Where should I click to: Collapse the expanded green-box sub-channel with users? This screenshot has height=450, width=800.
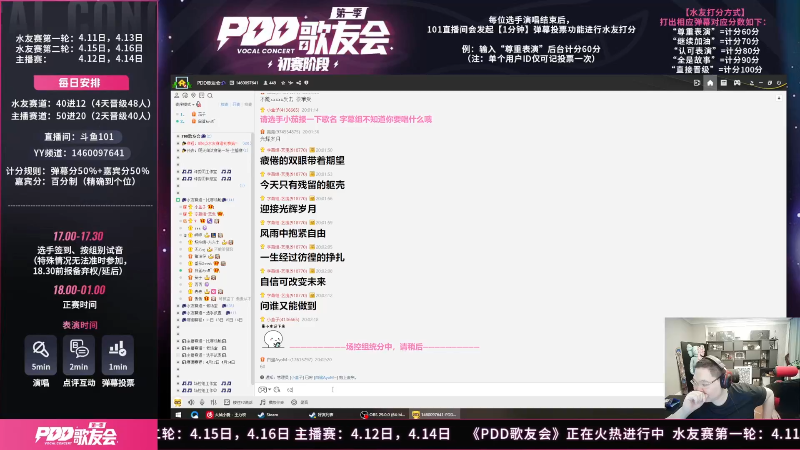(178, 200)
